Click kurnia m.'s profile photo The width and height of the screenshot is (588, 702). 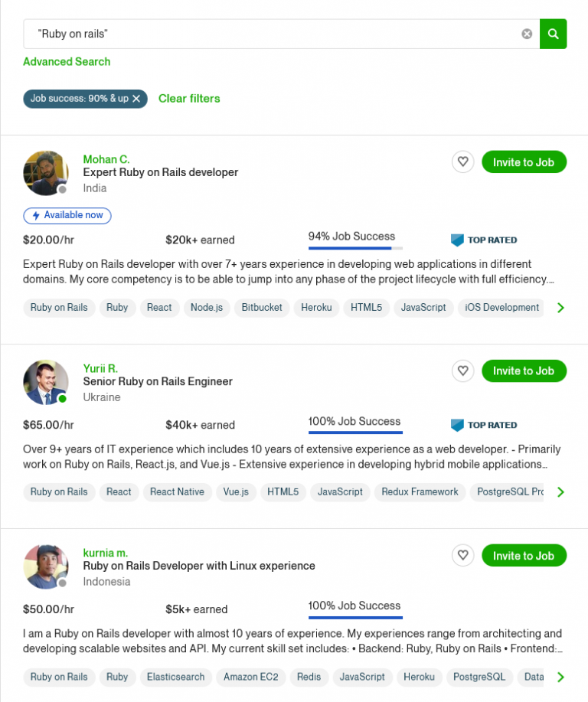click(45, 566)
